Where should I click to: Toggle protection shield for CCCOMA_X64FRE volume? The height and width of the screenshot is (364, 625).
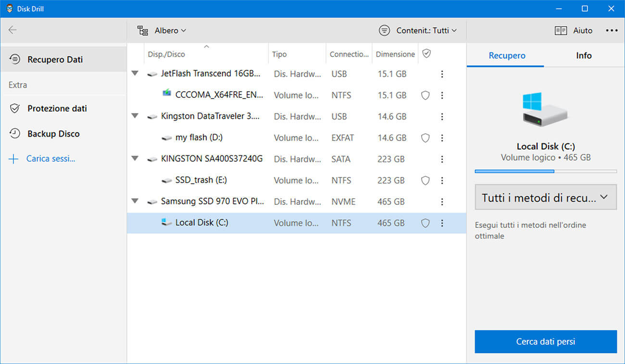tap(425, 95)
